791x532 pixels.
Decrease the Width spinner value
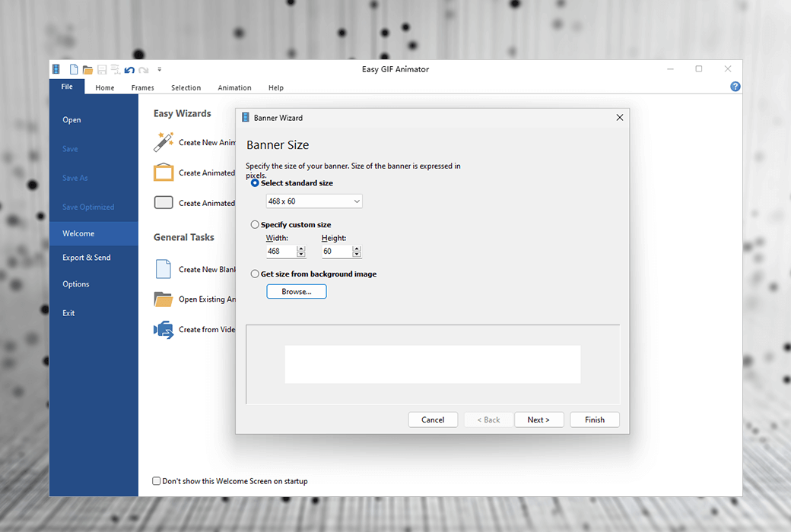pos(301,254)
